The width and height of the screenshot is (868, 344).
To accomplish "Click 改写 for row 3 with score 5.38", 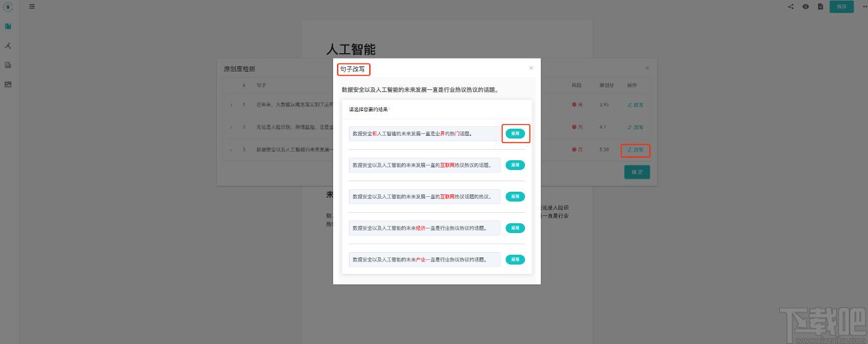I will 635,150.
